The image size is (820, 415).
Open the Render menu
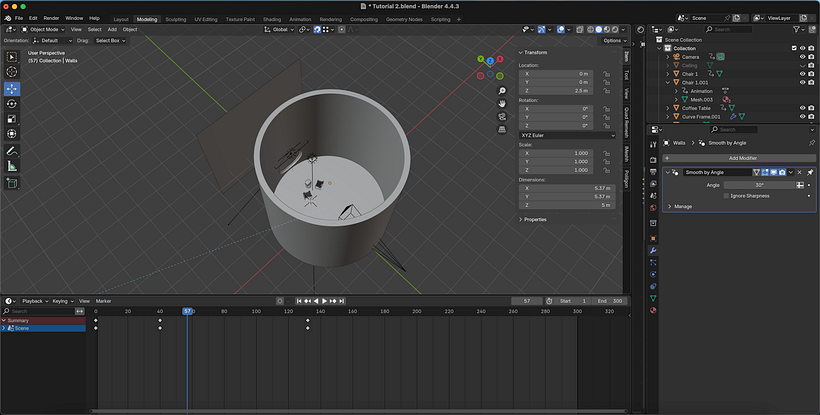(x=51, y=18)
